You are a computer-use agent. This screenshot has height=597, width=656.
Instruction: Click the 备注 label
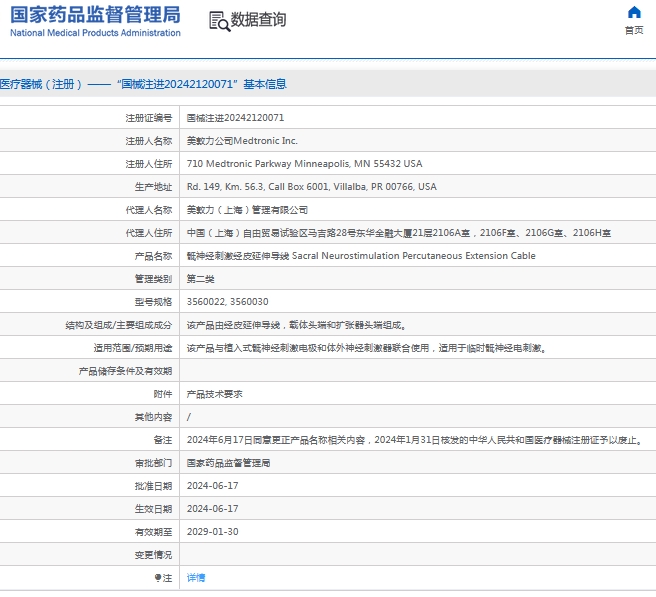163,440
